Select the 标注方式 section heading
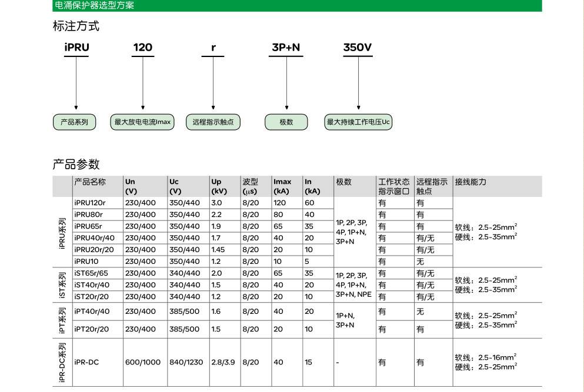584x392 pixels. click(76, 26)
